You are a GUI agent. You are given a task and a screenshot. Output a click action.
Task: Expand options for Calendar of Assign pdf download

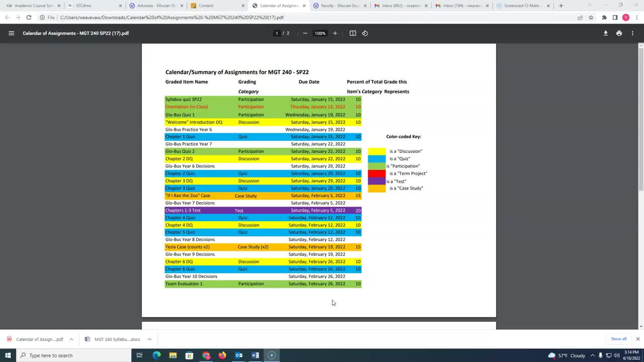pyautogui.click(x=71, y=339)
